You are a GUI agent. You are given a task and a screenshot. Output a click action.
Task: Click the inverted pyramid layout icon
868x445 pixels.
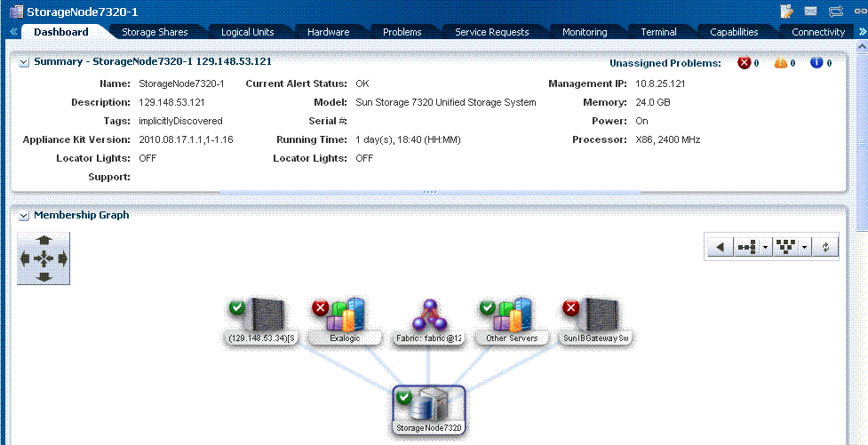[x=786, y=248]
